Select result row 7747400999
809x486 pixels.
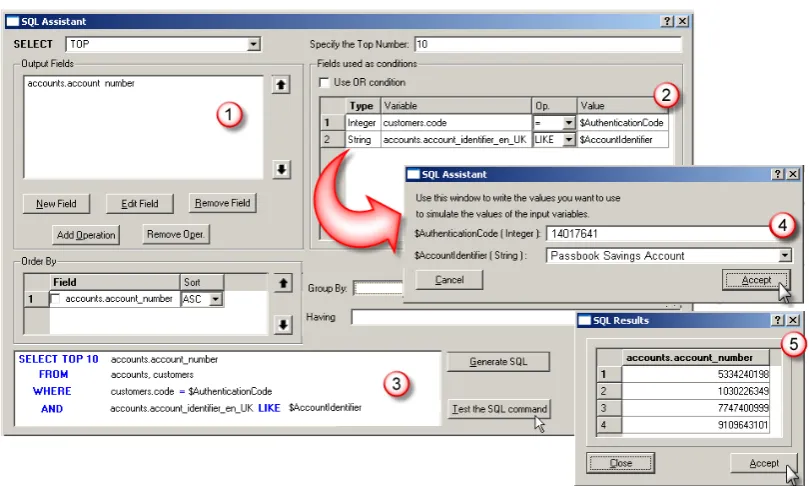click(695, 408)
